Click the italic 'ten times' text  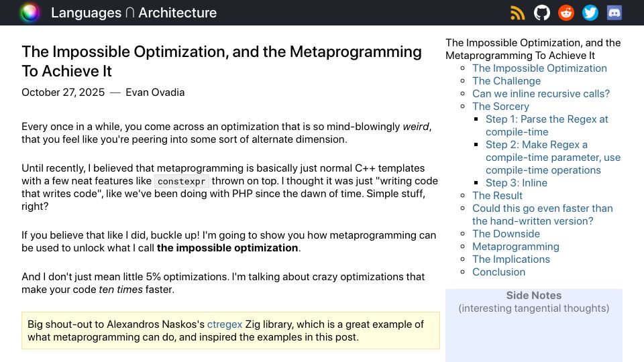coord(121,290)
